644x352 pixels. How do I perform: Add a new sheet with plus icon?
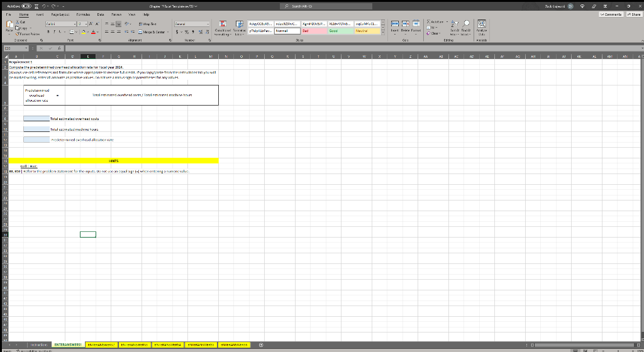coord(261,345)
